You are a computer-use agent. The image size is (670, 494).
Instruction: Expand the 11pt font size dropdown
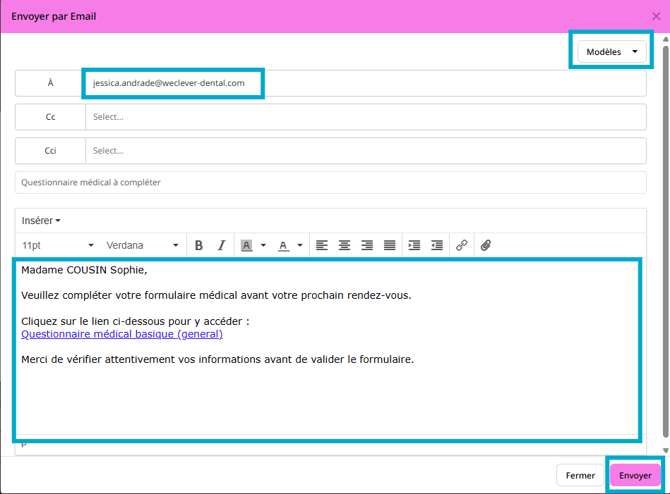[58, 245]
